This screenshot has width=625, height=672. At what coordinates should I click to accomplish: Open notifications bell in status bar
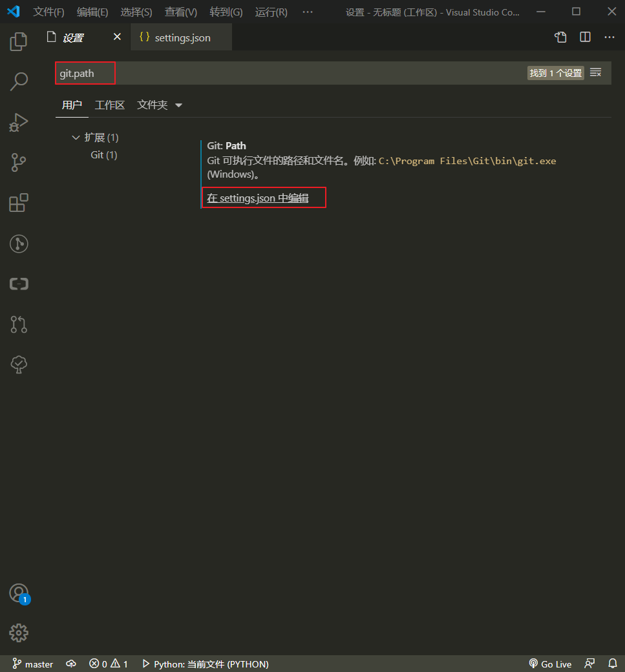click(x=613, y=664)
